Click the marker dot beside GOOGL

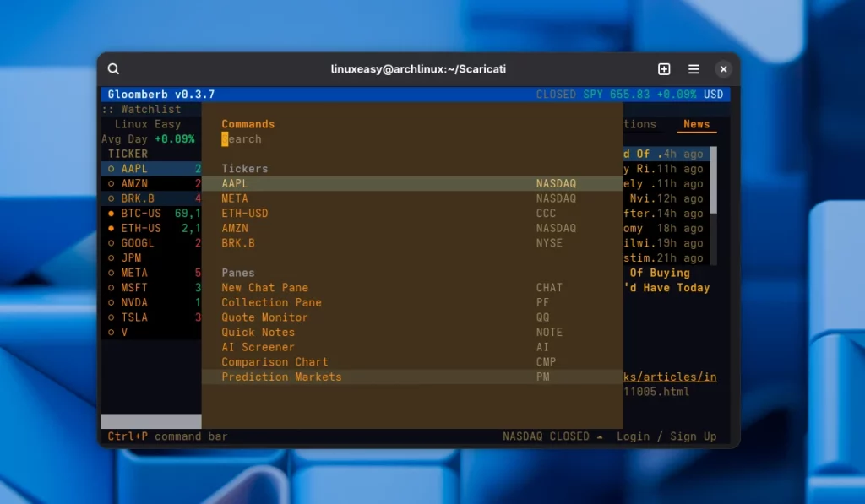pyautogui.click(x=111, y=242)
